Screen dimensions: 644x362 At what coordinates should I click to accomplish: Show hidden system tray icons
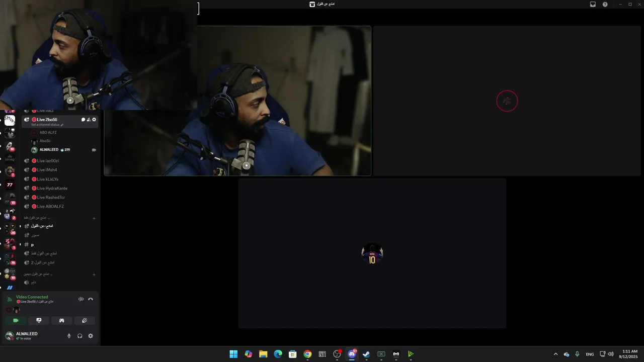[x=555, y=354]
